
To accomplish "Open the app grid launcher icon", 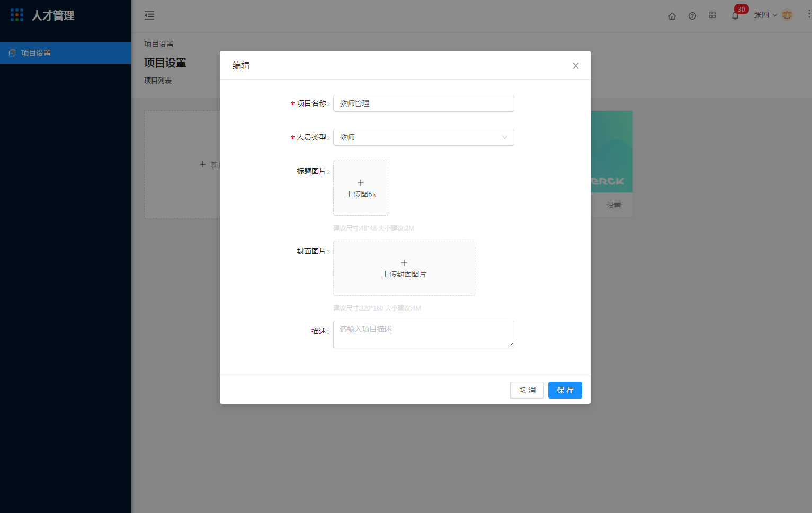I will 17,15.
